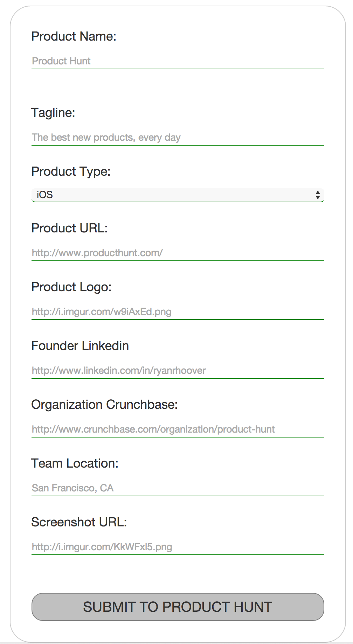Focus the Founder Linkedin input field
Screen dimensions: 353x644
click(x=178, y=371)
